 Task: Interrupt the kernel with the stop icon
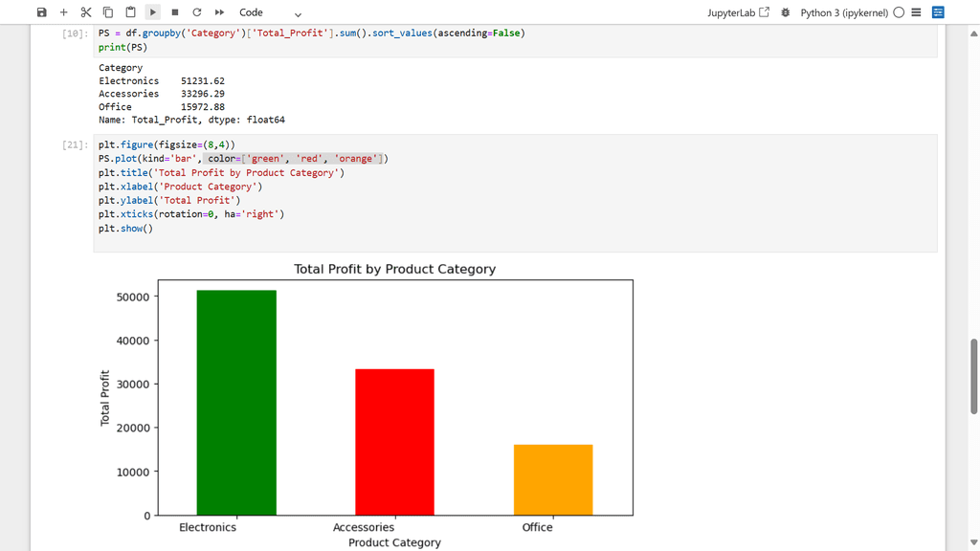(x=175, y=12)
